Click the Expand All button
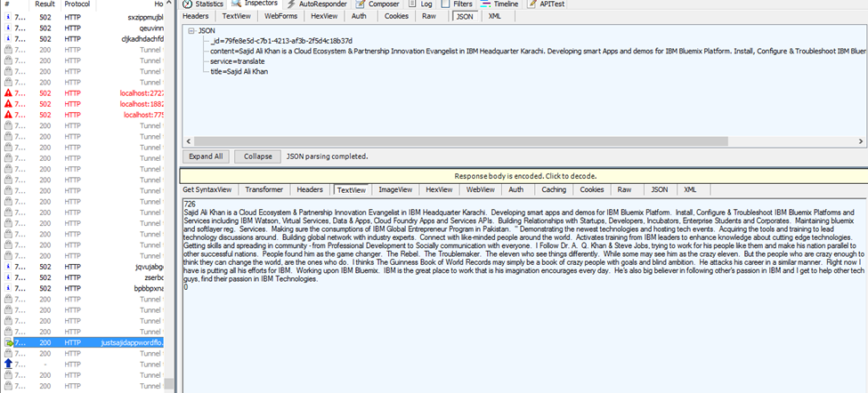 pyautogui.click(x=206, y=156)
